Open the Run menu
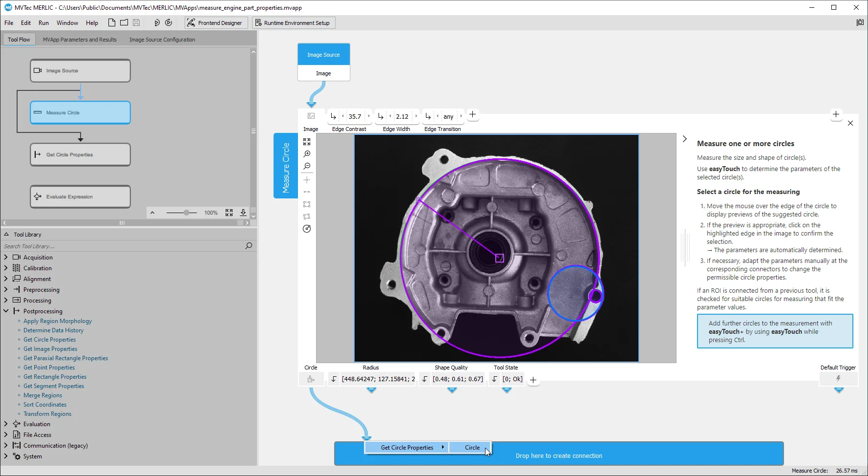The image size is (868, 476). pyautogui.click(x=43, y=23)
